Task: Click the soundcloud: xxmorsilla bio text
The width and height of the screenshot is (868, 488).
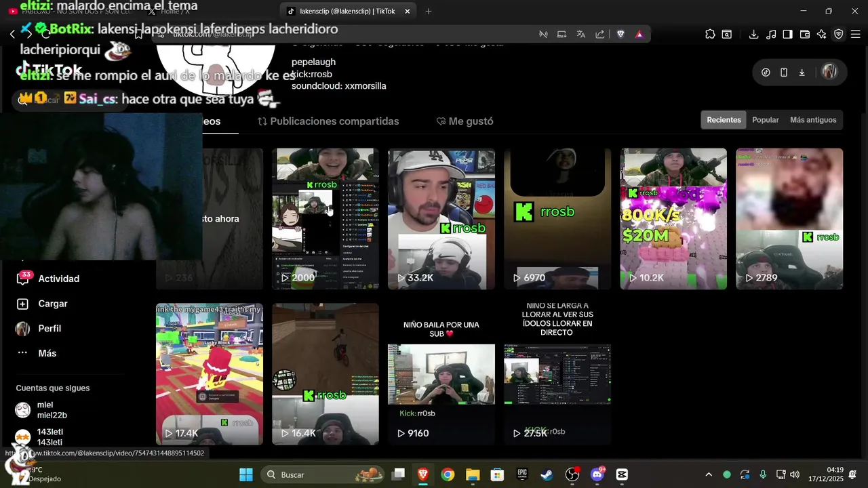Action: tap(339, 86)
